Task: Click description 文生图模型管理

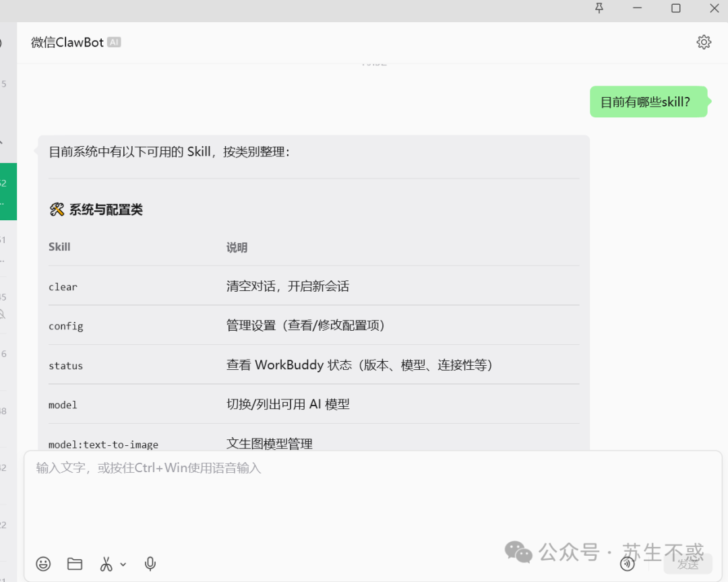Action: click(269, 444)
